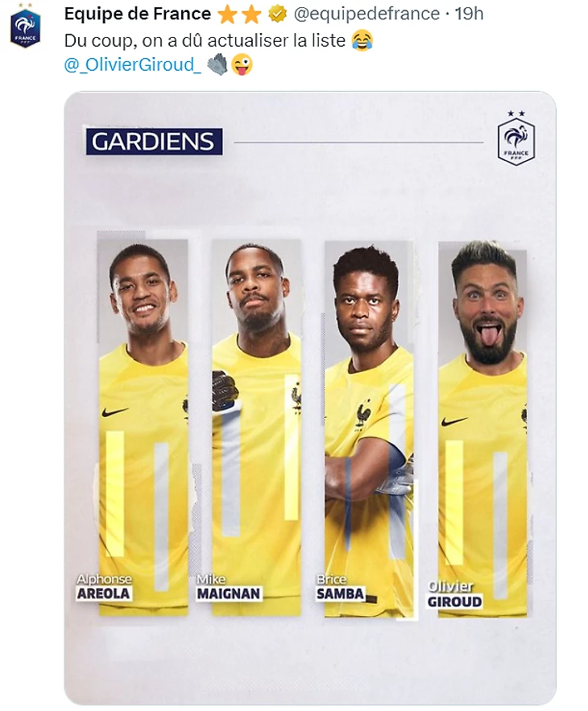Click the winking tongue emoji

pos(242,64)
